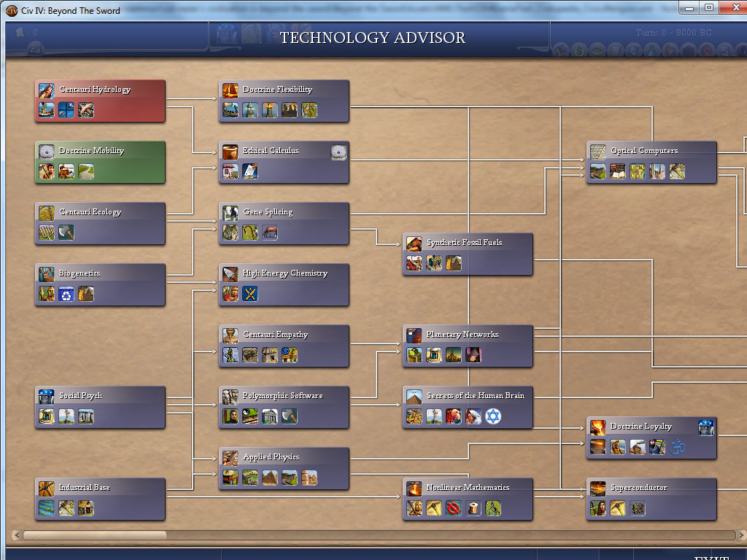Choose the Social Psych technology
The width and height of the screenshot is (747, 560).
101,408
